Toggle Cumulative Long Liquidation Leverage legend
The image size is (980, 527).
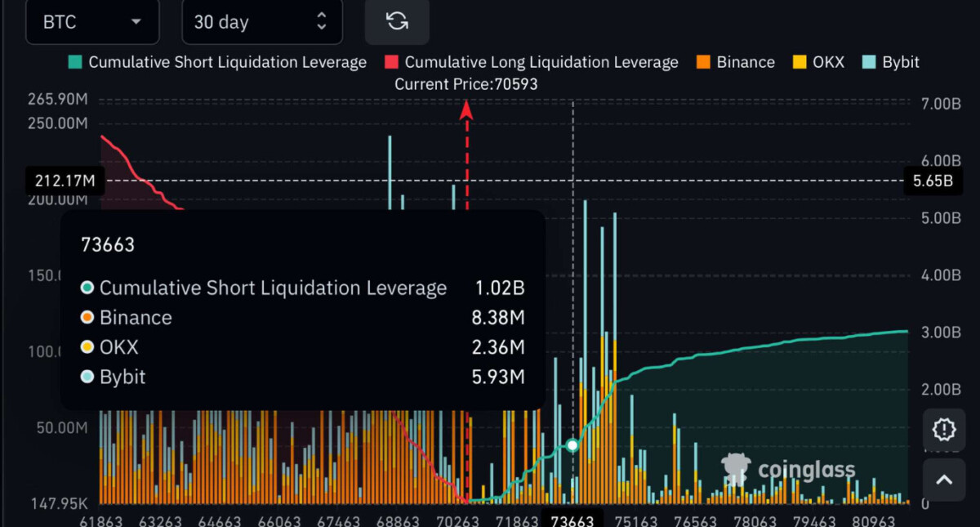click(532, 62)
